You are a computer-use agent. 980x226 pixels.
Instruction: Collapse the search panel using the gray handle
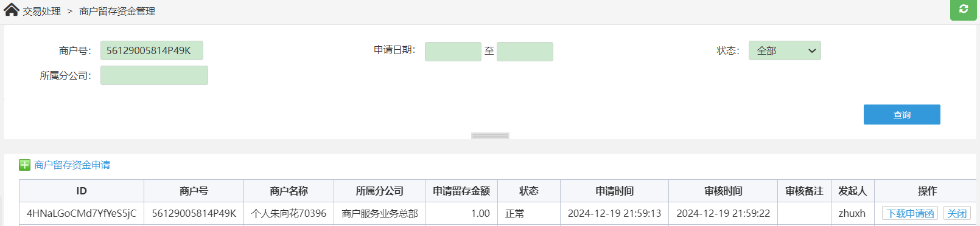490,135
